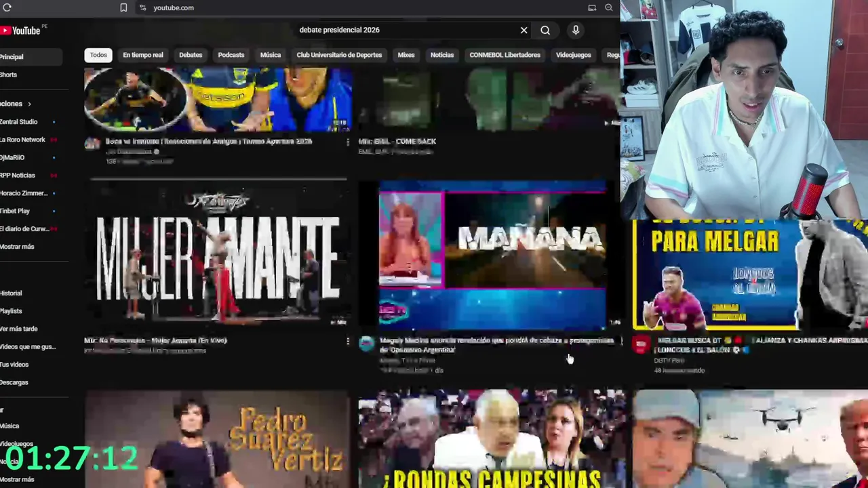868x488 pixels.
Task: Run search with the magnifying glass button
Action: (545, 30)
